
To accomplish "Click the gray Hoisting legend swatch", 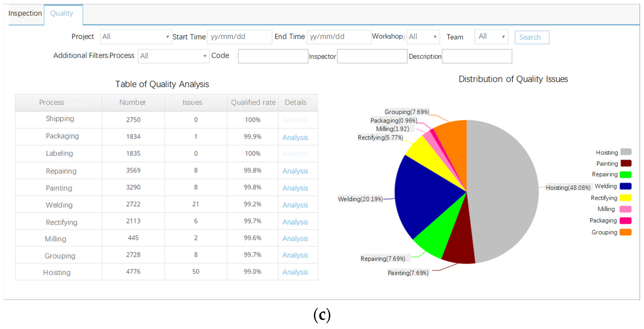I will pos(625,152).
